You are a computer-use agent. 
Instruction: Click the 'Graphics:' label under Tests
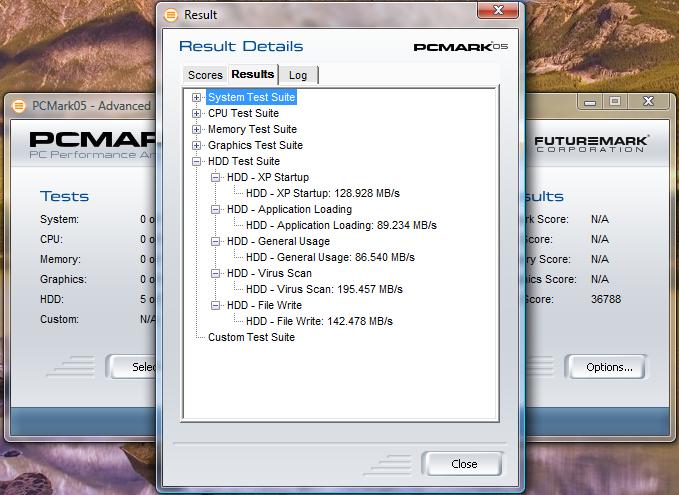click(63, 279)
